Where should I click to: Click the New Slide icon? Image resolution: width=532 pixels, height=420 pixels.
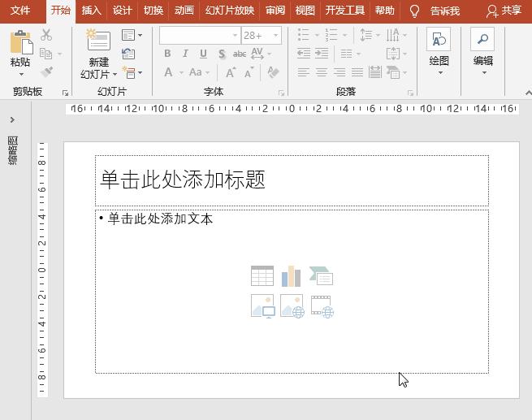98,40
